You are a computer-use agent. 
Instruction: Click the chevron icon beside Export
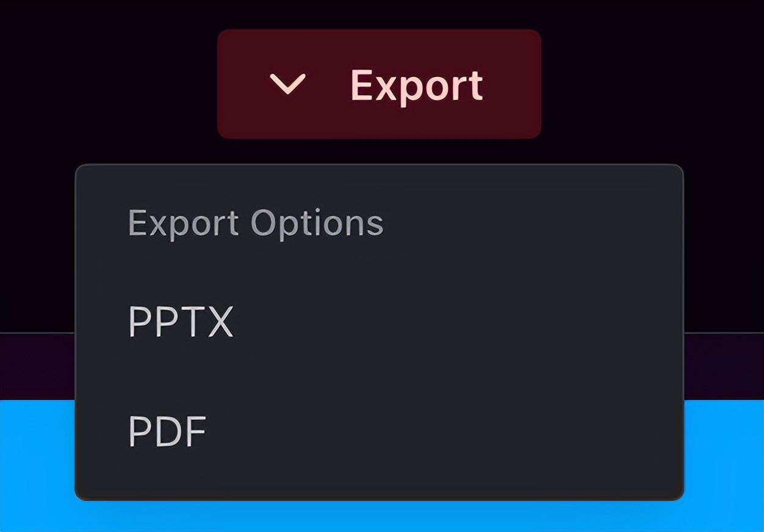(x=287, y=84)
